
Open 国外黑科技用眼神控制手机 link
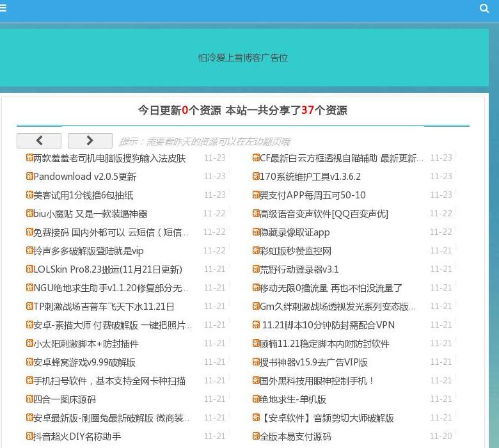coord(317,381)
